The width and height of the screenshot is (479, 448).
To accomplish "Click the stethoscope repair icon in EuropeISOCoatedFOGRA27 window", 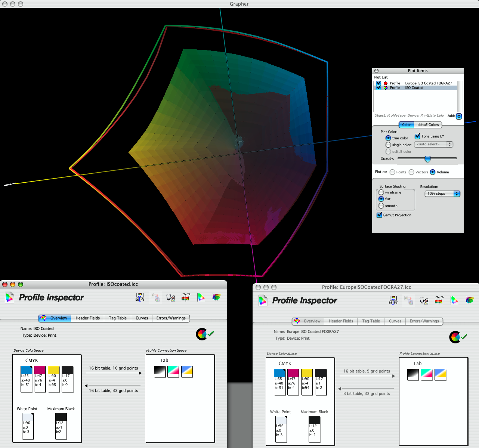I will 424,300.
